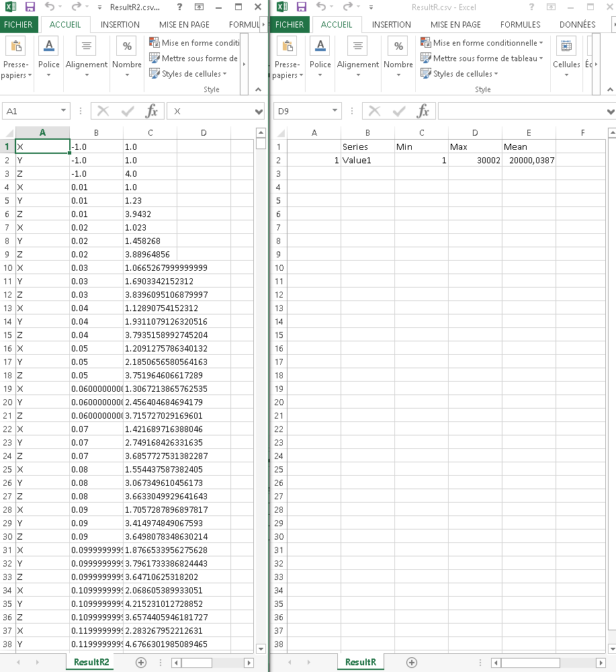Select cell containing 20000,0387
This screenshot has height=672, width=616.
coord(529,161)
